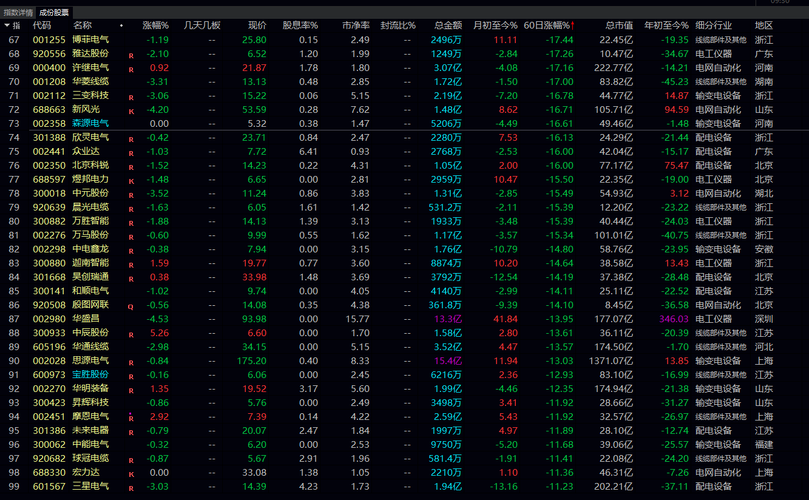Image resolution: width=809 pixels, height=500 pixels.
Task: Toggle sort on 60日涨幅% column header
Action: click(549, 25)
